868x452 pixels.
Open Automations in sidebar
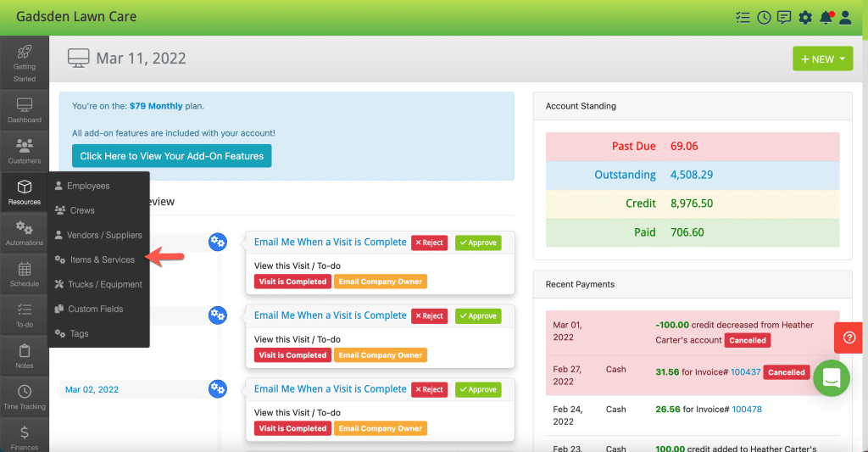point(25,232)
